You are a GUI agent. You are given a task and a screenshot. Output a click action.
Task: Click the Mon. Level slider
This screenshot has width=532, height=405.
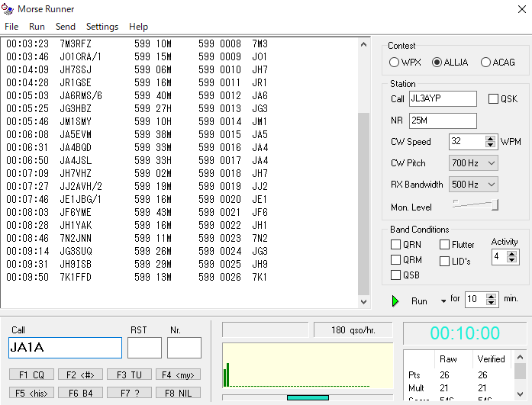point(475,204)
